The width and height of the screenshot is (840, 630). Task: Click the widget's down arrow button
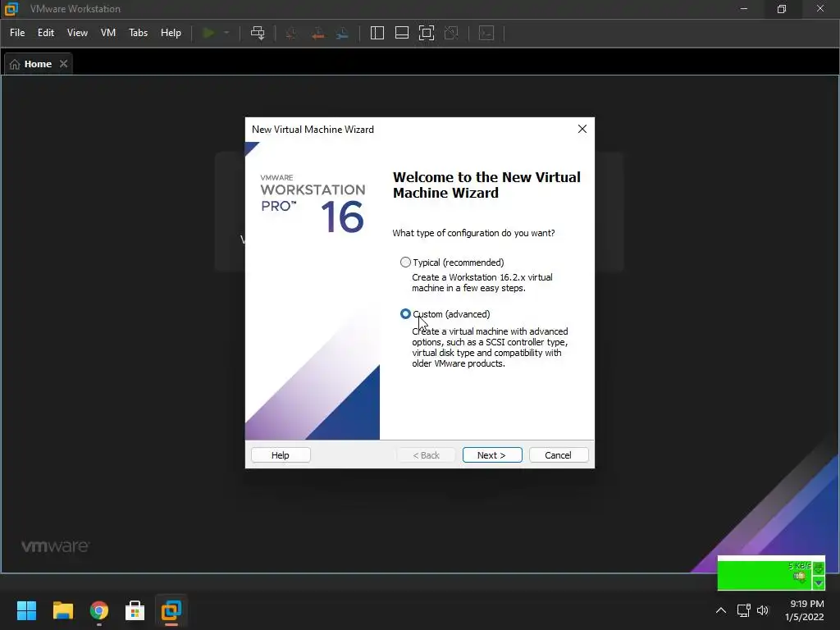(x=819, y=583)
